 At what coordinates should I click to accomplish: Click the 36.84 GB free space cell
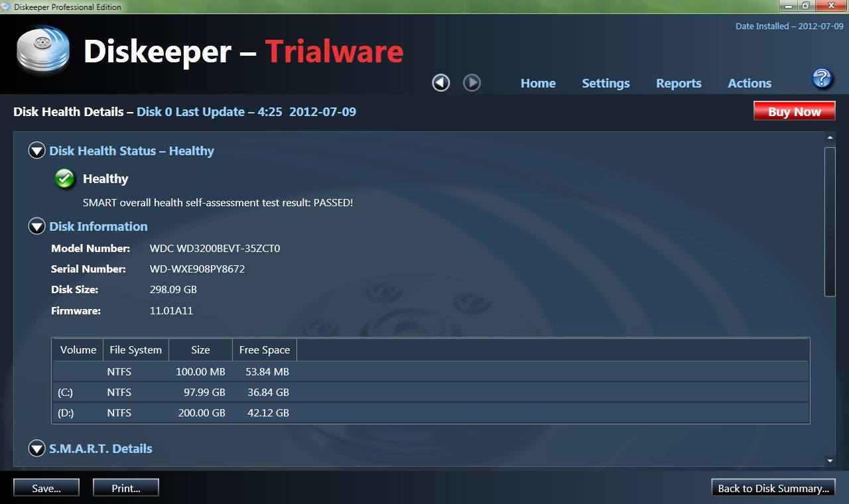(269, 393)
